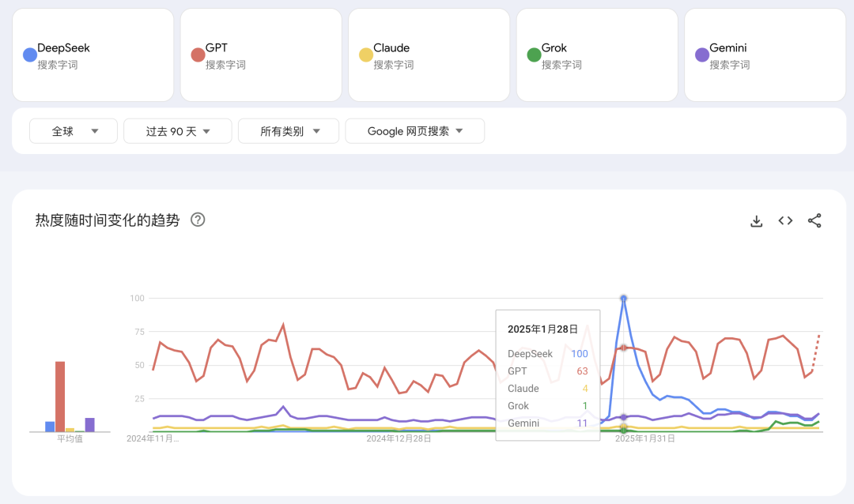
Task: Click the 2024年12月28日 axis label
Action: pyautogui.click(x=399, y=438)
